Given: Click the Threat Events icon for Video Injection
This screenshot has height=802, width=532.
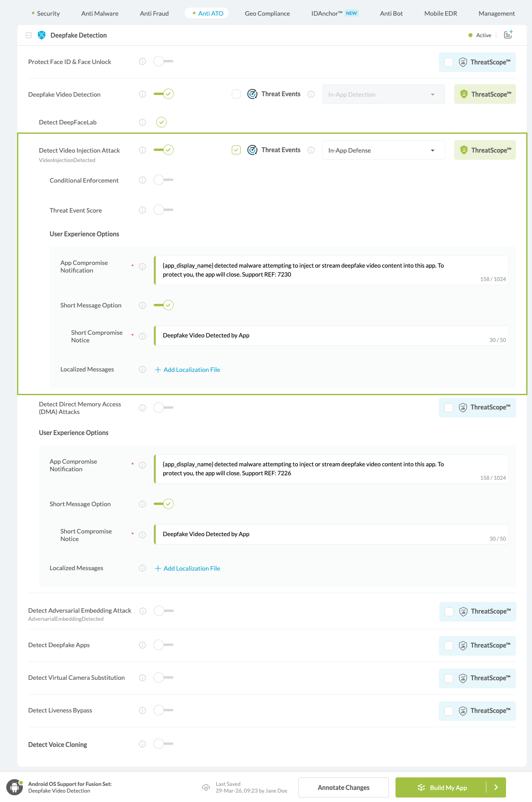Looking at the screenshot, I should tap(252, 150).
